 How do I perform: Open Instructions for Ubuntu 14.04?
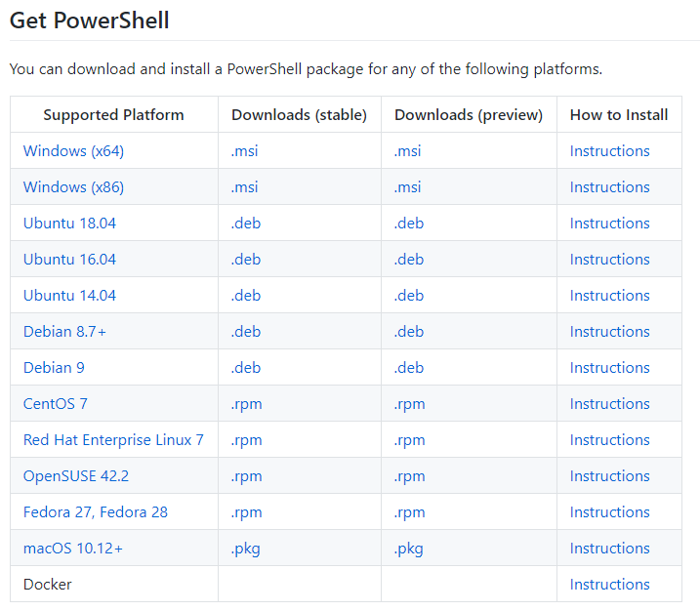point(610,296)
